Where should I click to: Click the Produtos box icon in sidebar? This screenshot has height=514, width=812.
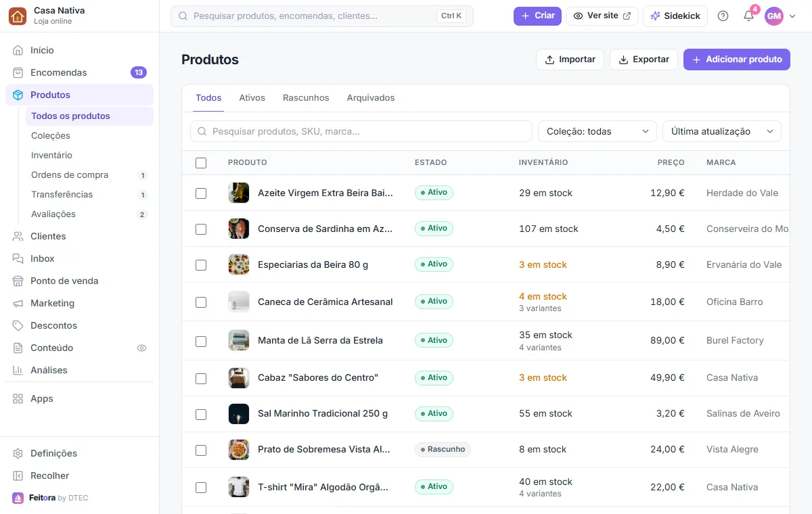(18, 95)
